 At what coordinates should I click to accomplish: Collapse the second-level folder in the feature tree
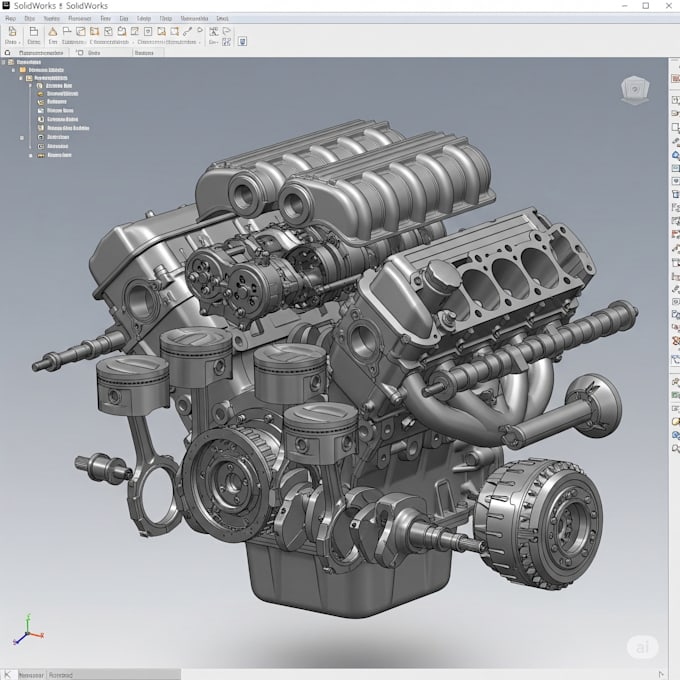[x=13, y=70]
